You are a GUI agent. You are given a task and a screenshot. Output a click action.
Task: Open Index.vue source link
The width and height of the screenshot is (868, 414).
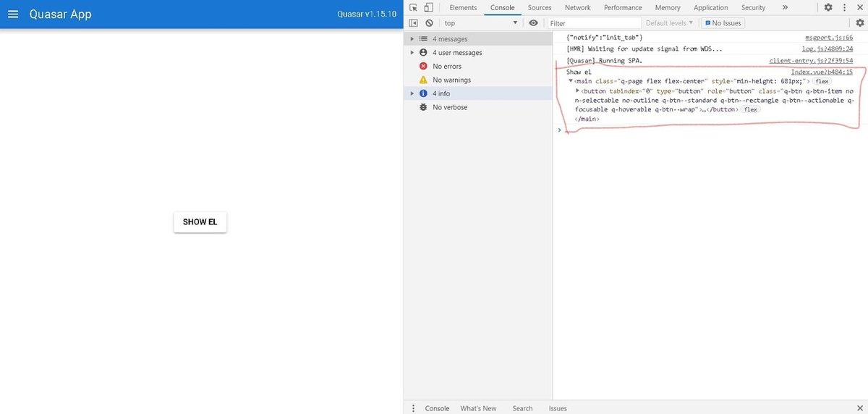(822, 72)
